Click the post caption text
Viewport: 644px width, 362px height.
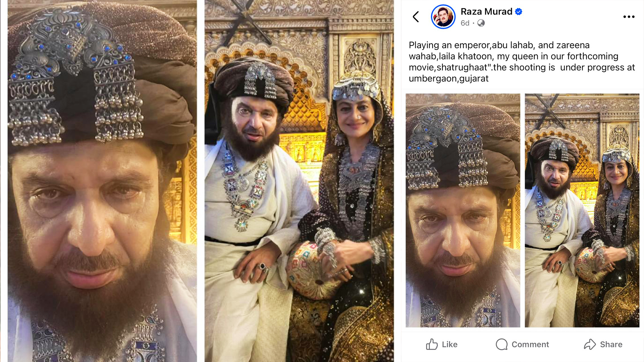[x=522, y=62]
